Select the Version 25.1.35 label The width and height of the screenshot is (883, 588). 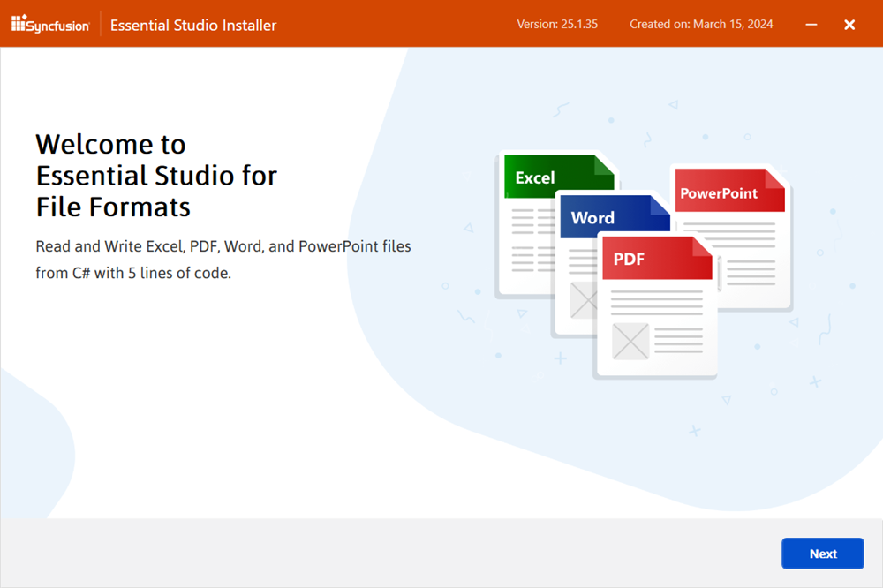pos(557,24)
